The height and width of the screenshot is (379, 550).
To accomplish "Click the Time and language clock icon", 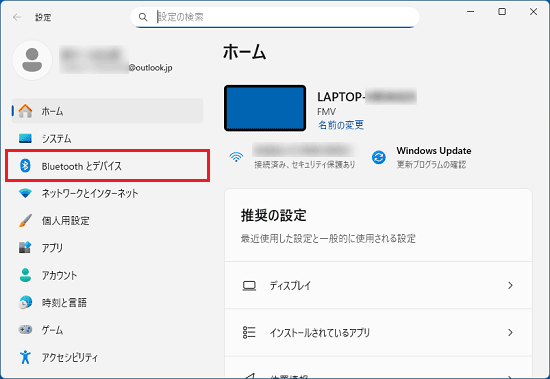I will click(25, 302).
